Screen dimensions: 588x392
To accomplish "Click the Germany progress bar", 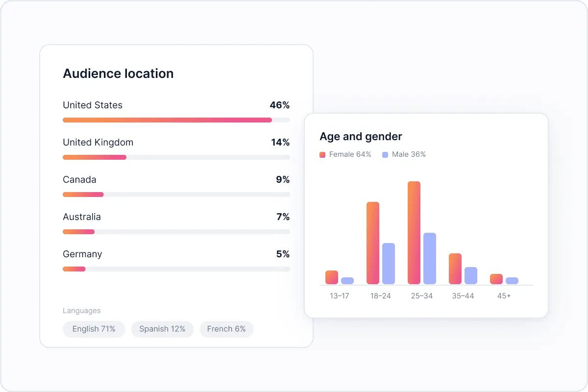I will (176, 269).
